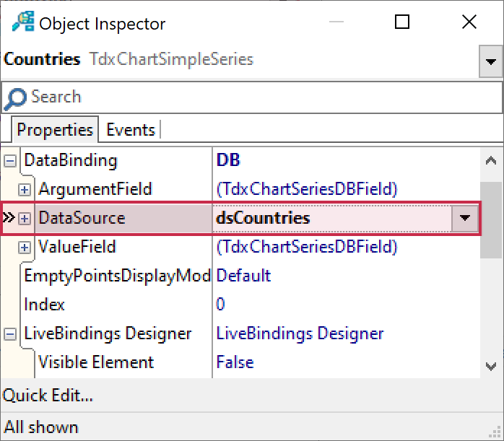Screen dimensions: 504x441
Task: Click the LiveBindings Designer value link
Action: [x=300, y=333]
